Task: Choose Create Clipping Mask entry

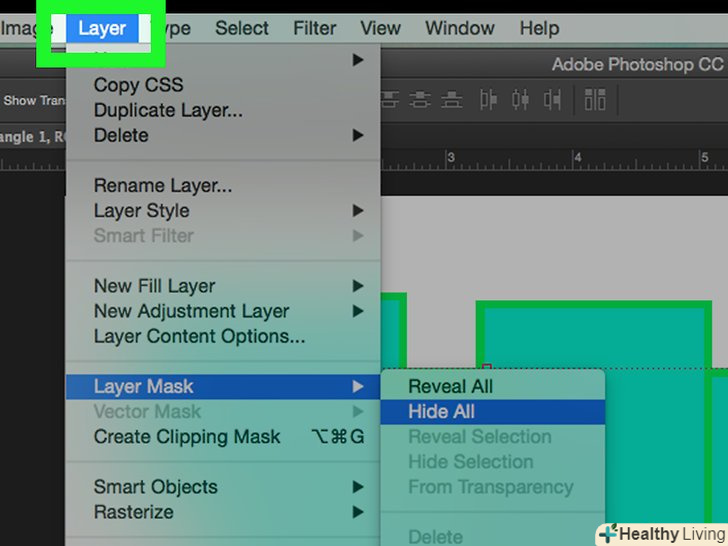Action: coord(223,436)
